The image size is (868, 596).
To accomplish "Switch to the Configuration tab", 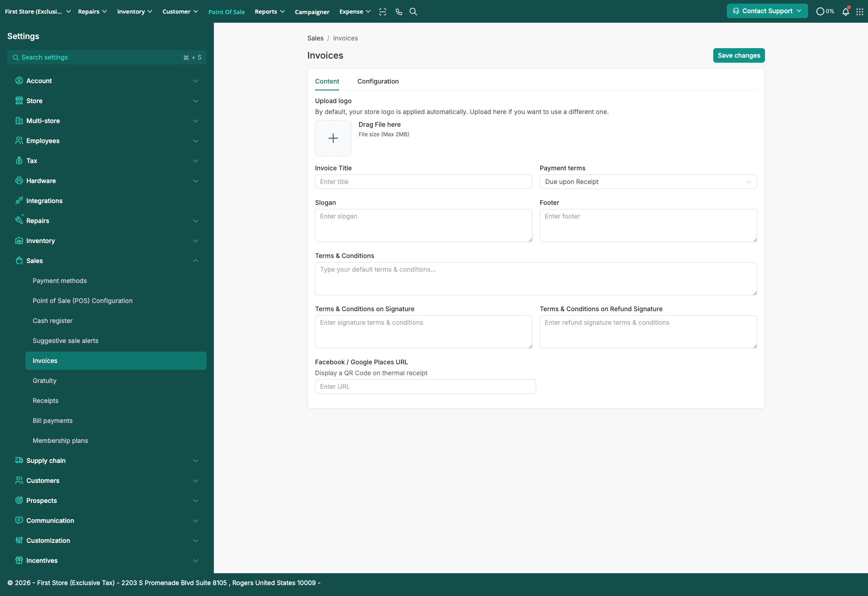I will [378, 81].
